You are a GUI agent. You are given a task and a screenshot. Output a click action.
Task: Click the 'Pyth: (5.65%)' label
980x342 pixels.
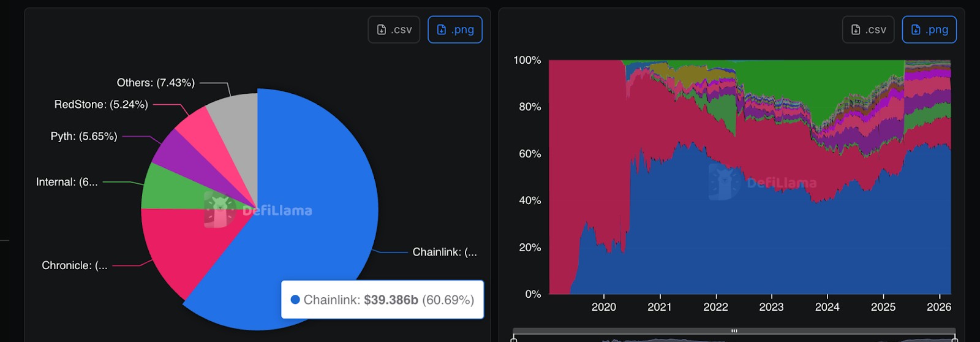84,136
